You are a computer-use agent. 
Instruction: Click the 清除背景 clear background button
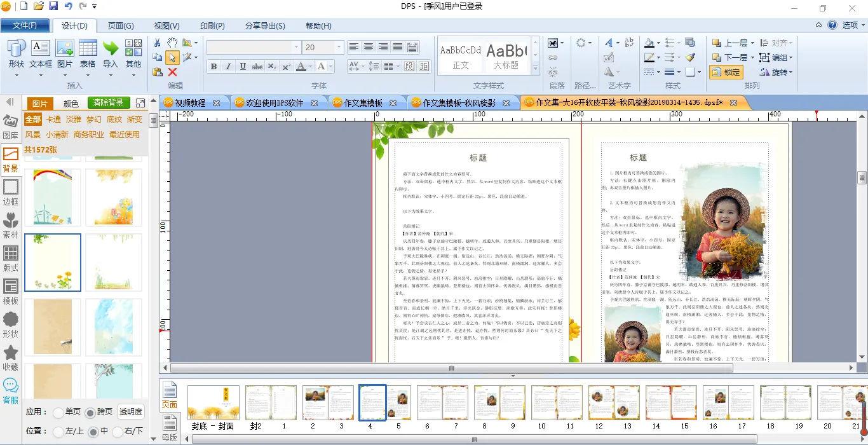pos(109,103)
